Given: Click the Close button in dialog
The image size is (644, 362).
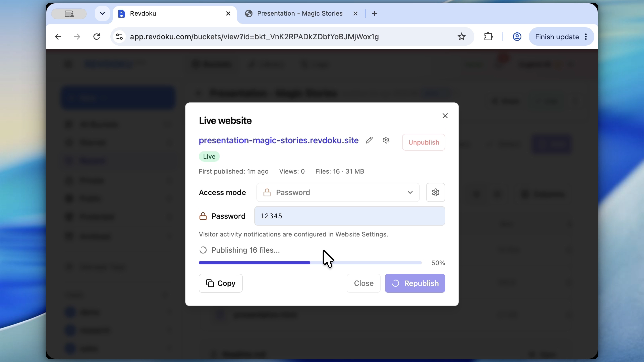Looking at the screenshot, I should [364, 283].
